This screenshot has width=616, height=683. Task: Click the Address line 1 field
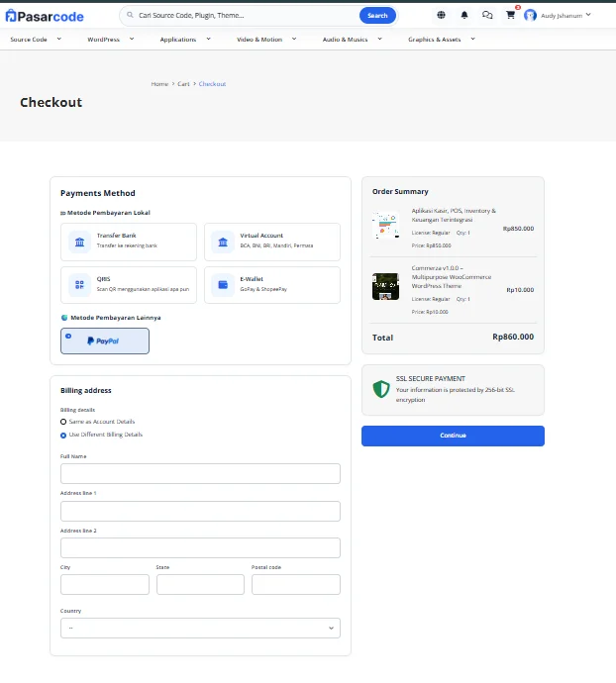(200, 511)
